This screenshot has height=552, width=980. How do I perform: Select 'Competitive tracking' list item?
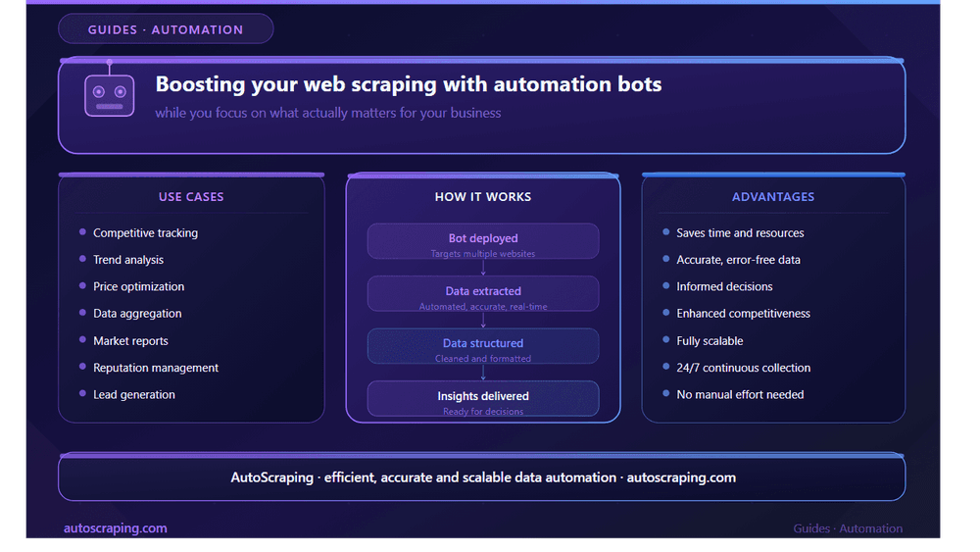[139, 233]
